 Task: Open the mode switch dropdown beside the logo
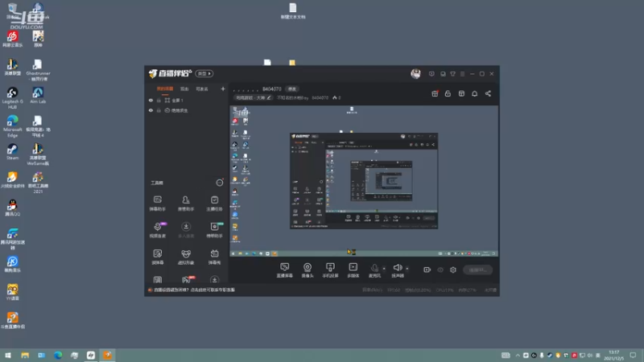pos(204,73)
